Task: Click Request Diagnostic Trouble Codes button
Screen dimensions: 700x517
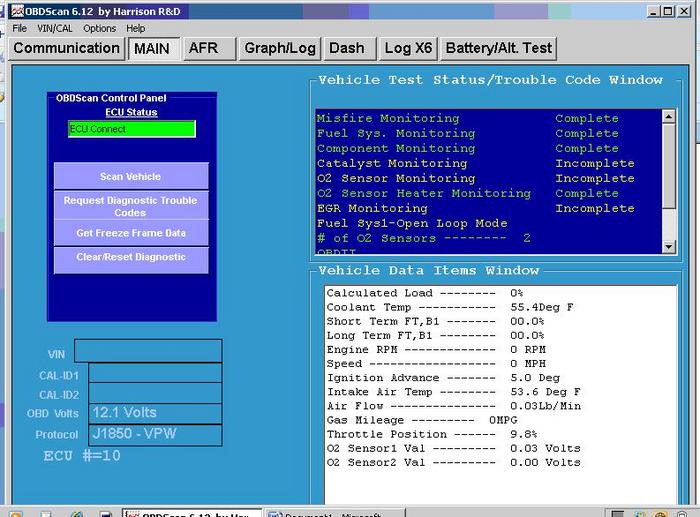Action: click(x=131, y=206)
